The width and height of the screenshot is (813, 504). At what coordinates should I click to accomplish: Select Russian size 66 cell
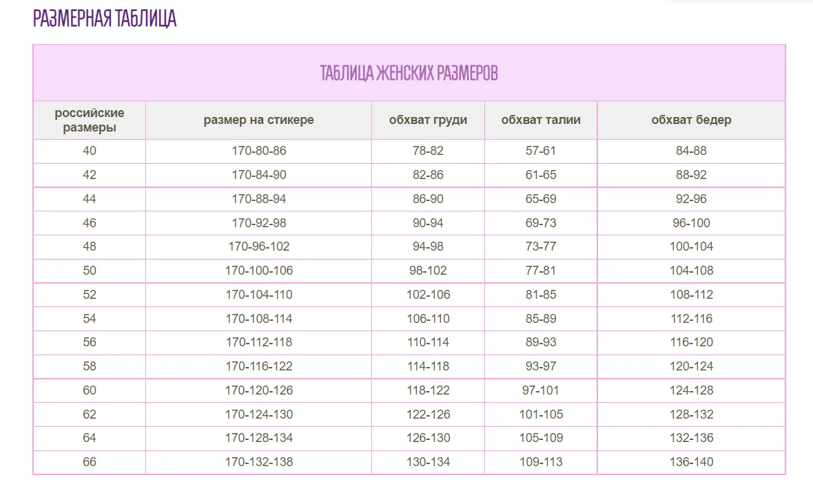89,462
